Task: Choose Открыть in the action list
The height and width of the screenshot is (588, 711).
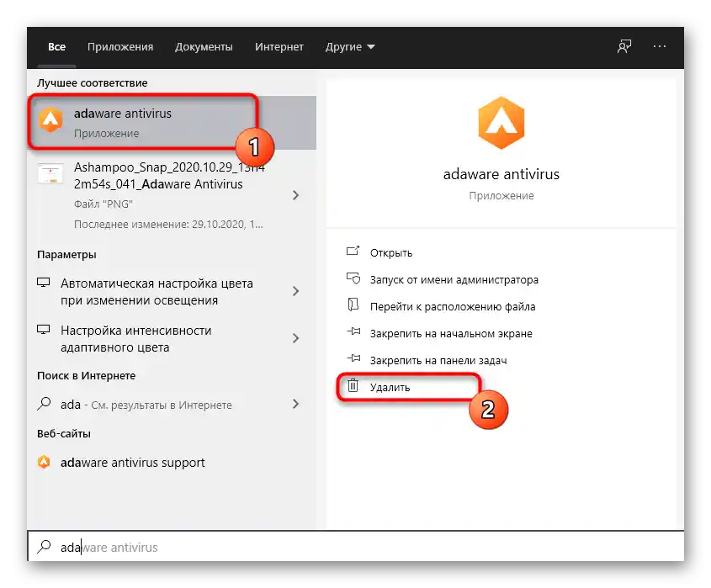Action: [x=391, y=252]
